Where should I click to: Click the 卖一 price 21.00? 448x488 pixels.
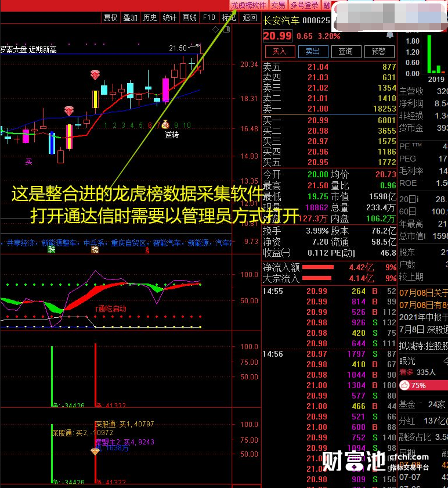318,109
